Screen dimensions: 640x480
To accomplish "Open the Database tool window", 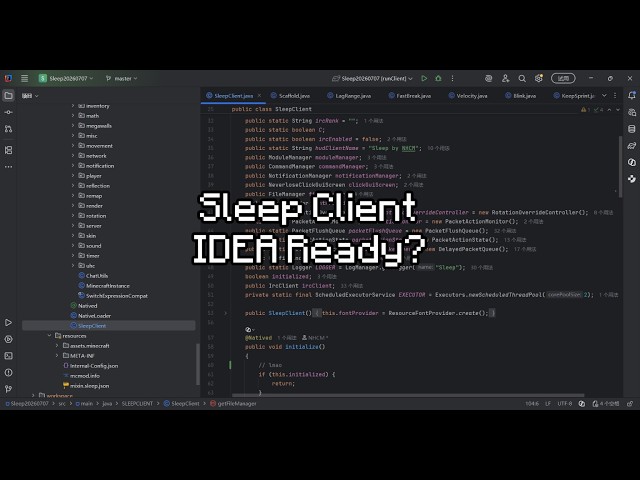I will pyautogui.click(x=631, y=129).
